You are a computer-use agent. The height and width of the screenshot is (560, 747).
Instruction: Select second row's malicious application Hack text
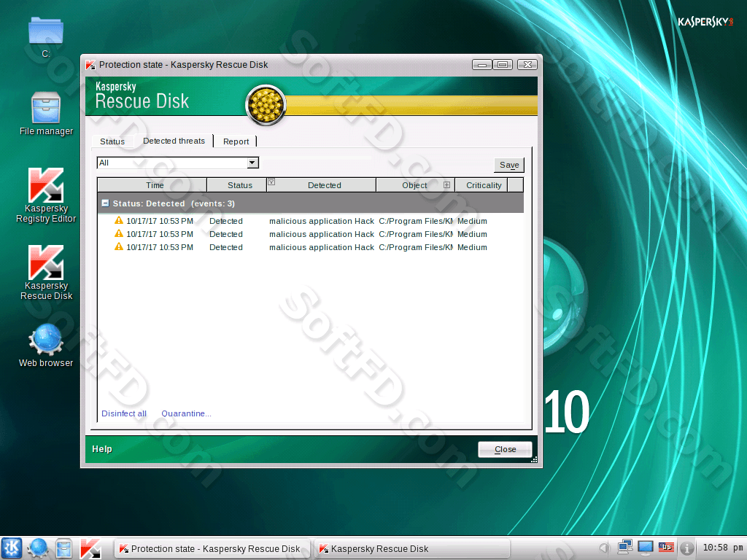[x=322, y=234]
